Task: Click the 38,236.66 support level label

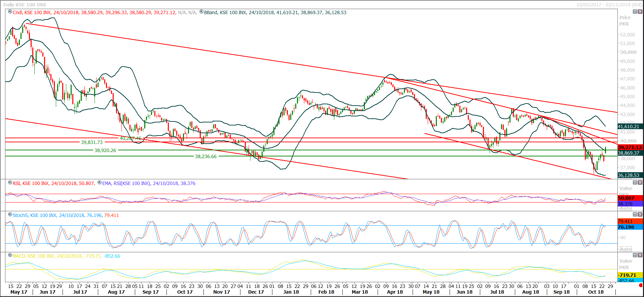Action: [x=206, y=156]
